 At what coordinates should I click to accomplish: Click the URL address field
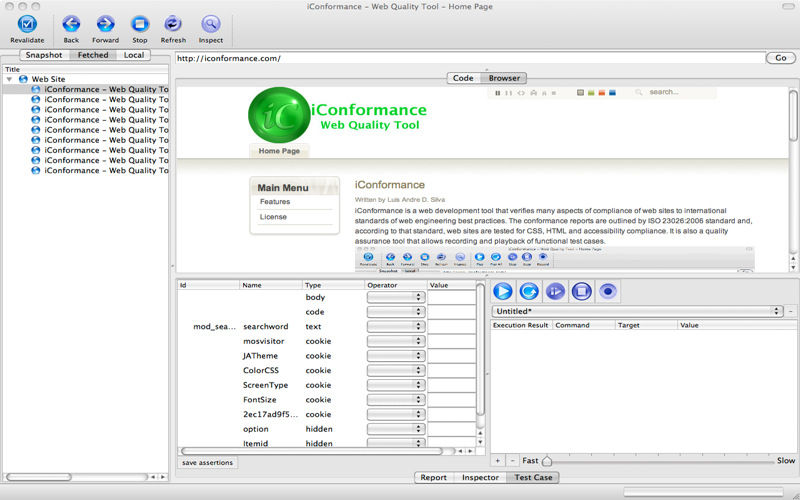click(470, 58)
